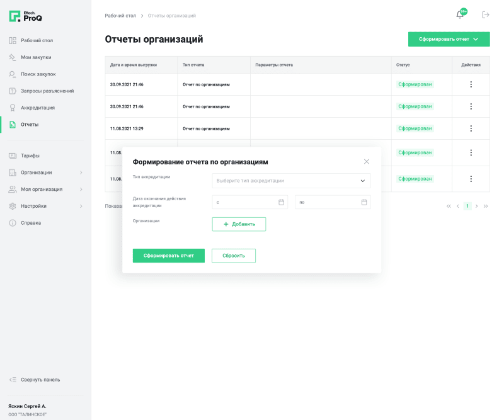This screenshot has height=420, width=504.
Task: Click the logout icon in header
Action: coord(485,14)
